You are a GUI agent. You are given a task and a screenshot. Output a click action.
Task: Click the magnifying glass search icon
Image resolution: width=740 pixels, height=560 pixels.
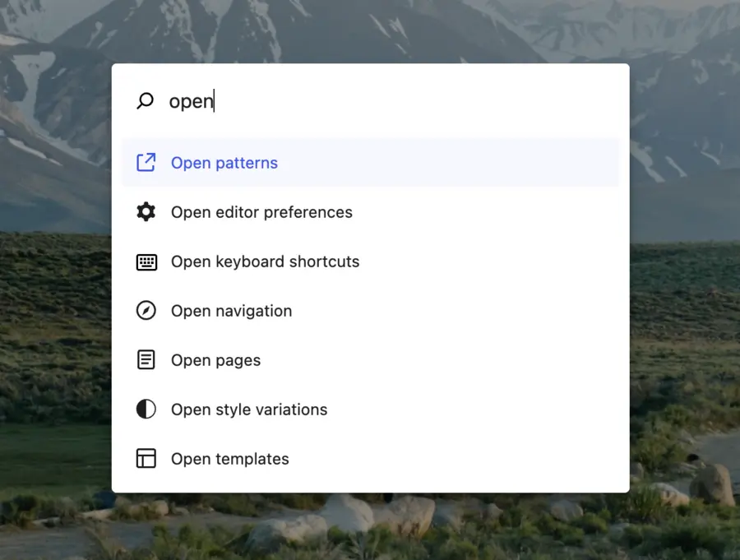[145, 100]
